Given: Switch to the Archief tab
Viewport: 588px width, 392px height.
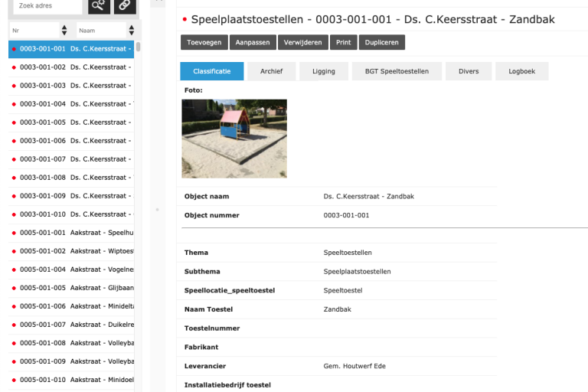Looking at the screenshot, I should point(272,71).
